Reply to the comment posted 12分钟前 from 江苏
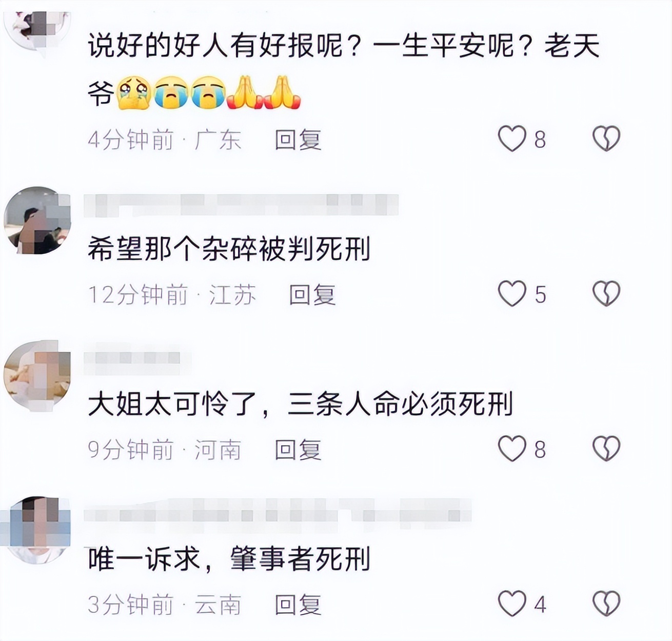The width and height of the screenshot is (672, 641). [312, 294]
